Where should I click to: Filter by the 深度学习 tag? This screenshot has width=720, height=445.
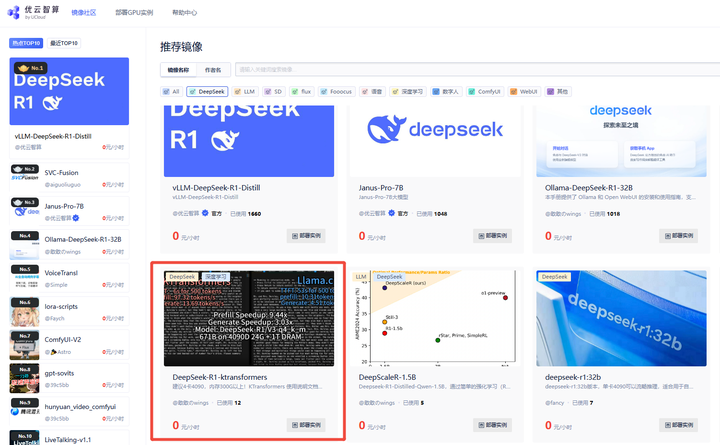coord(408,91)
